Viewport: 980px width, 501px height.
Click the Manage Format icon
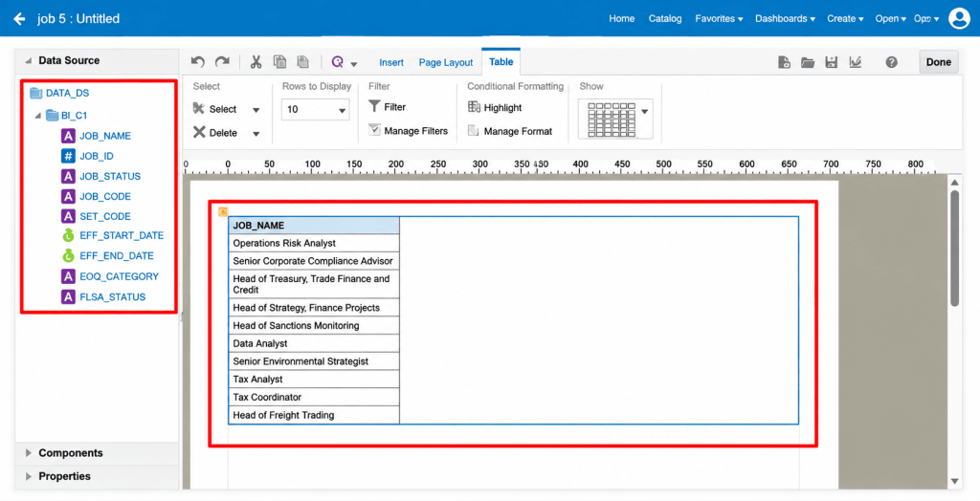pos(474,131)
